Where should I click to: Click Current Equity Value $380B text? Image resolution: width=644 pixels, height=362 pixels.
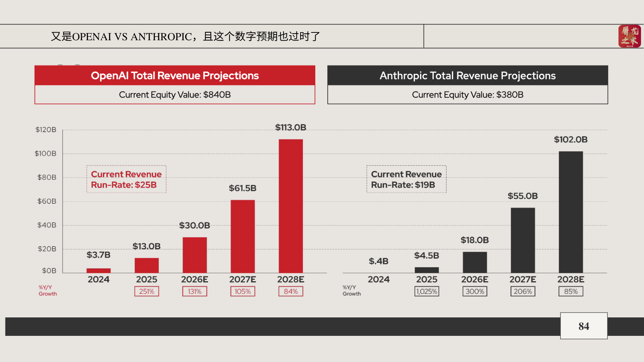click(468, 95)
